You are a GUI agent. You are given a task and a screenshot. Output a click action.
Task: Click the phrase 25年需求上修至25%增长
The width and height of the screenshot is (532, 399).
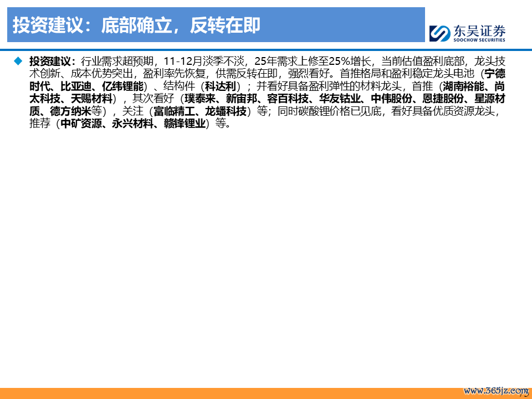coord(313,62)
